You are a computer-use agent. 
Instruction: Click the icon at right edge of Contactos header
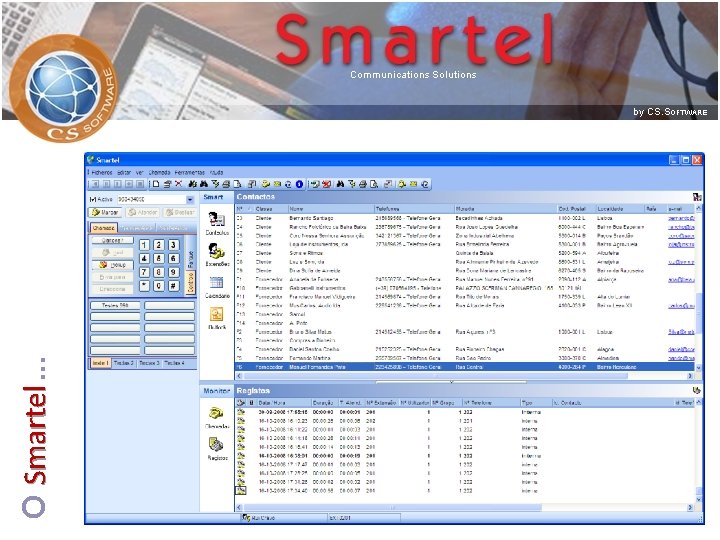(697, 197)
